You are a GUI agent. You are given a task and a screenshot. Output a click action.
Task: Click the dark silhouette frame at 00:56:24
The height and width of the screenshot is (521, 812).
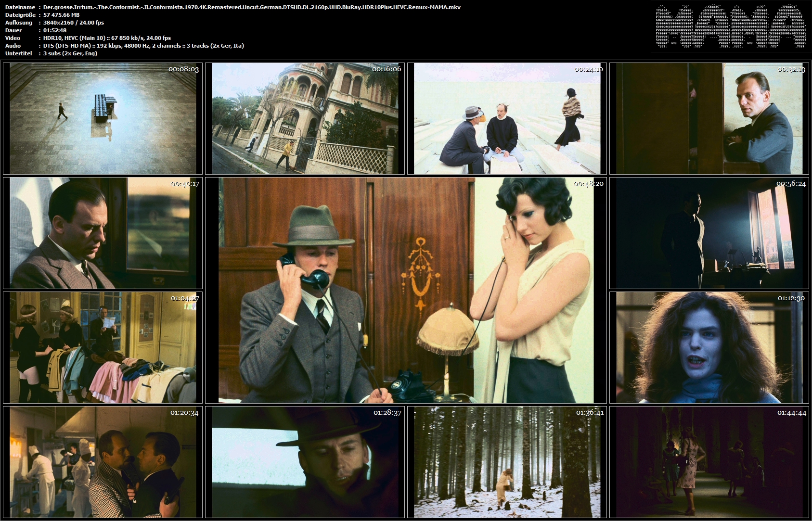point(709,233)
